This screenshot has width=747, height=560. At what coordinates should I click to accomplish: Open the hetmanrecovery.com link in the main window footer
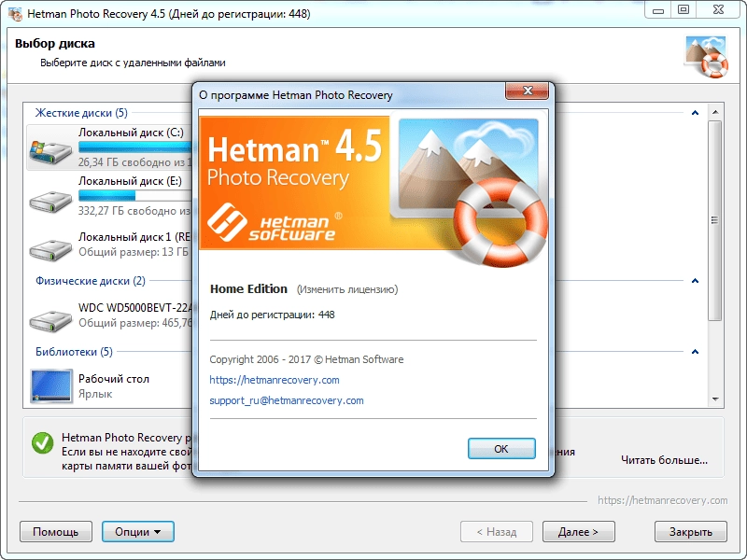(663, 500)
